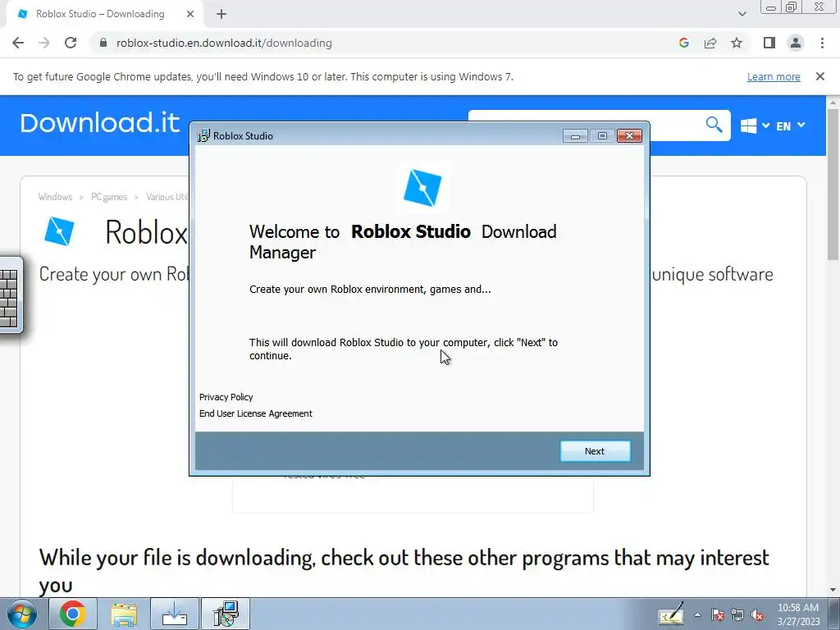Open File Explorer from the taskbar
The image size is (840, 630).
point(124,614)
